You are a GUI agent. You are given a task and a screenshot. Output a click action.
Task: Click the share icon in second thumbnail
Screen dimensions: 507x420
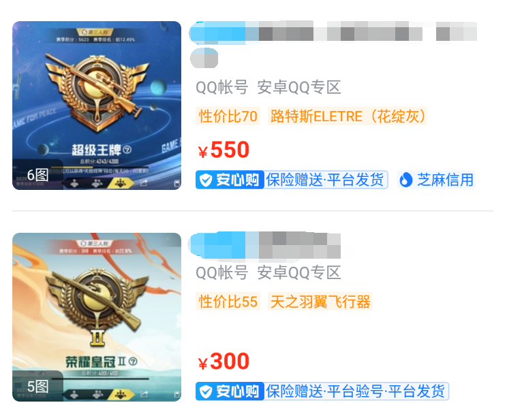pos(144,394)
